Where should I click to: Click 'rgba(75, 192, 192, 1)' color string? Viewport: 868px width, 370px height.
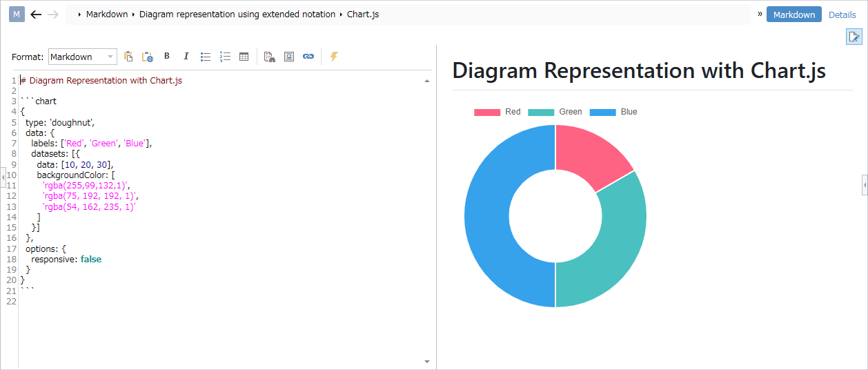click(90, 195)
